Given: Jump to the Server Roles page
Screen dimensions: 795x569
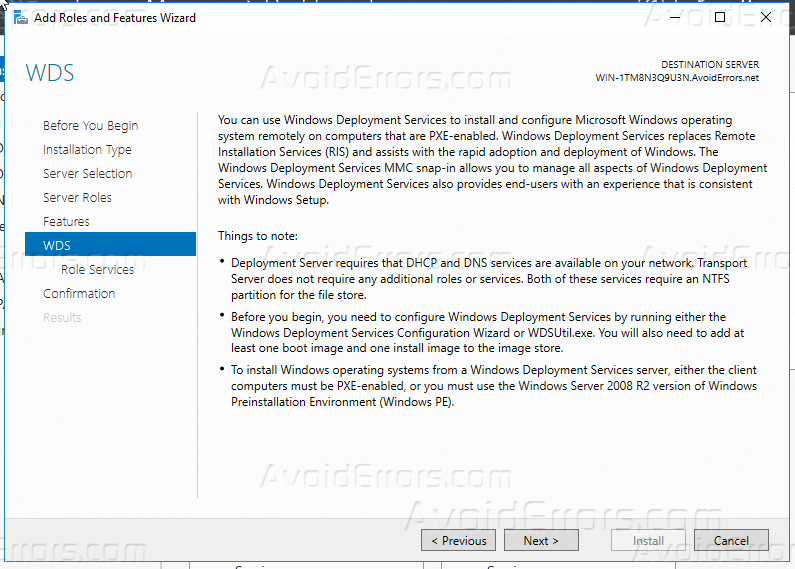Looking at the screenshot, I should pos(77,198).
